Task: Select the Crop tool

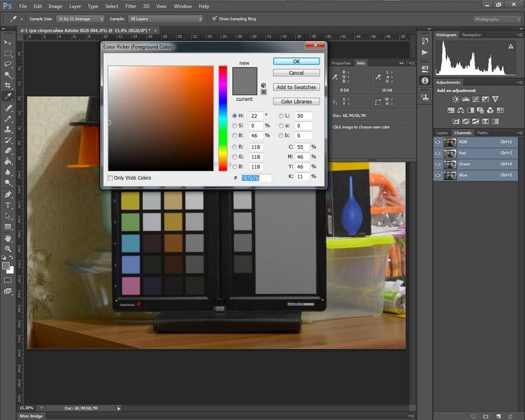Action: [x=8, y=85]
